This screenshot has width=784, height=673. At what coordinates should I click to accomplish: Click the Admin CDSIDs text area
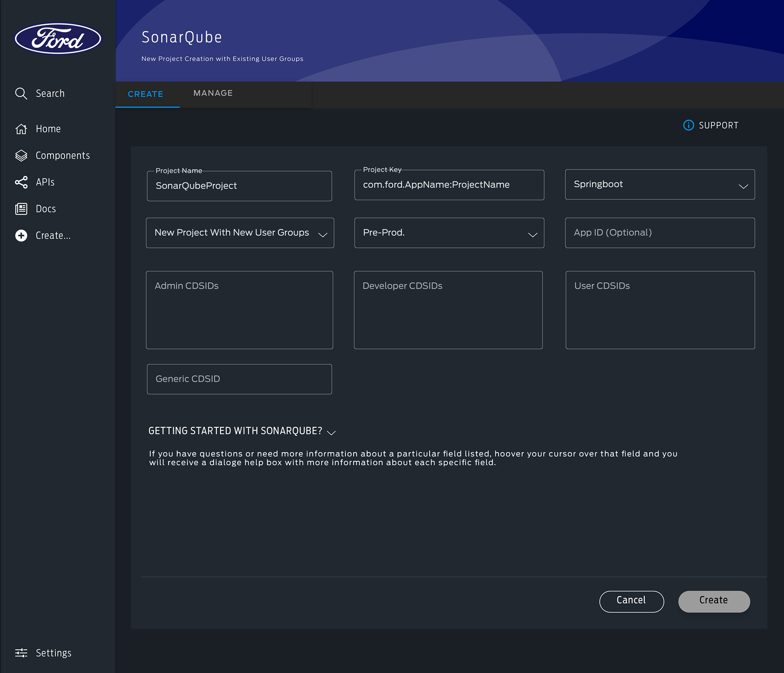pos(239,310)
